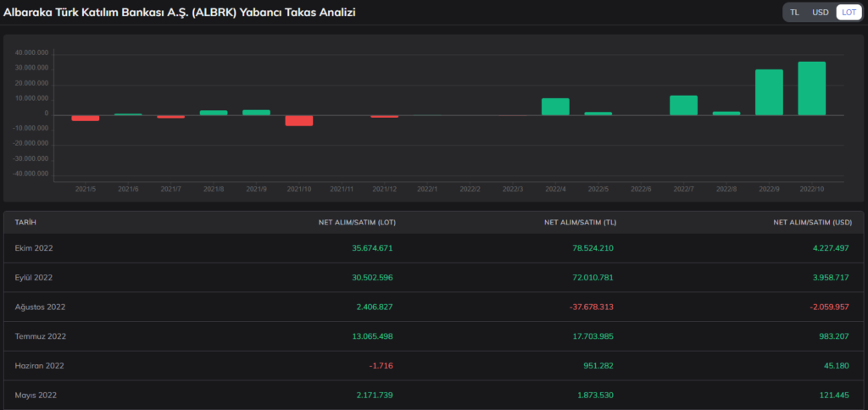
Task: Click the lot value 2.406.827
Action: pos(375,307)
